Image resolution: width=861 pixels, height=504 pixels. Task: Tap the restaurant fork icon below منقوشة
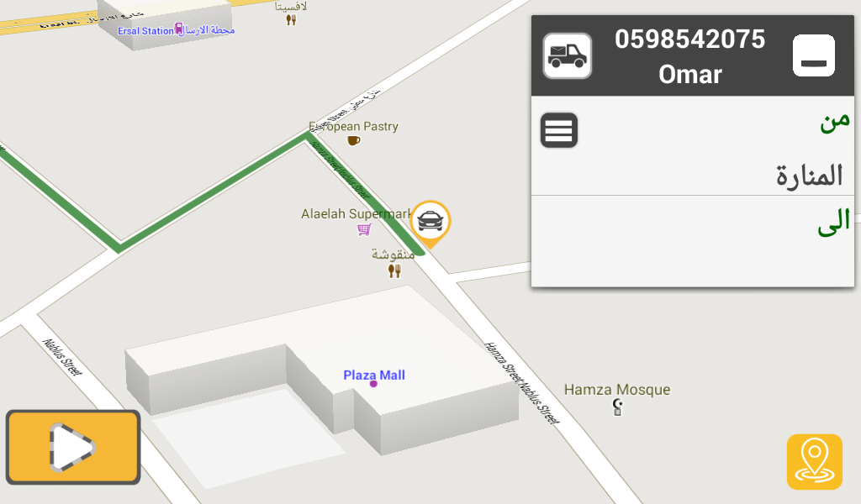[x=394, y=271]
